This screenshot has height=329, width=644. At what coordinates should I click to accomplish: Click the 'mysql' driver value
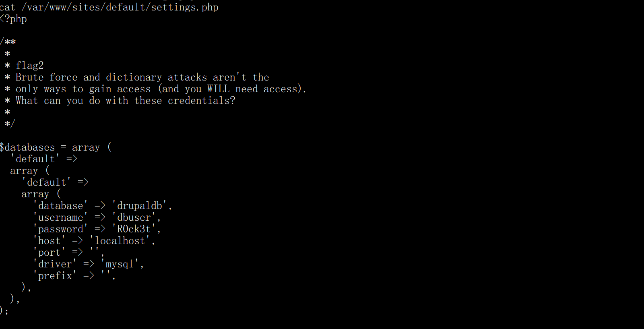[120, 264]
